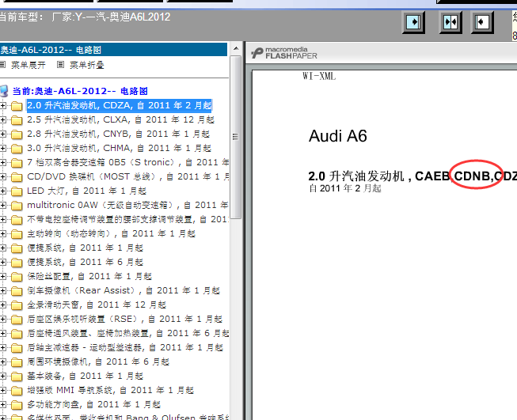Screen dimensions: 517x420
Task: Expand the 主动转向（动态转向）node
Action: point(3,234)
